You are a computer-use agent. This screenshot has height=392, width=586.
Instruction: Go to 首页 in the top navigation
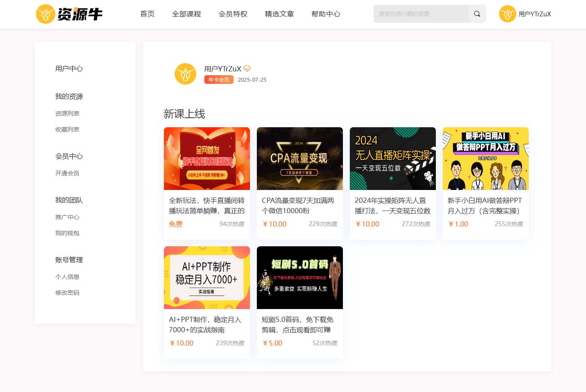(x=147, y=14)
